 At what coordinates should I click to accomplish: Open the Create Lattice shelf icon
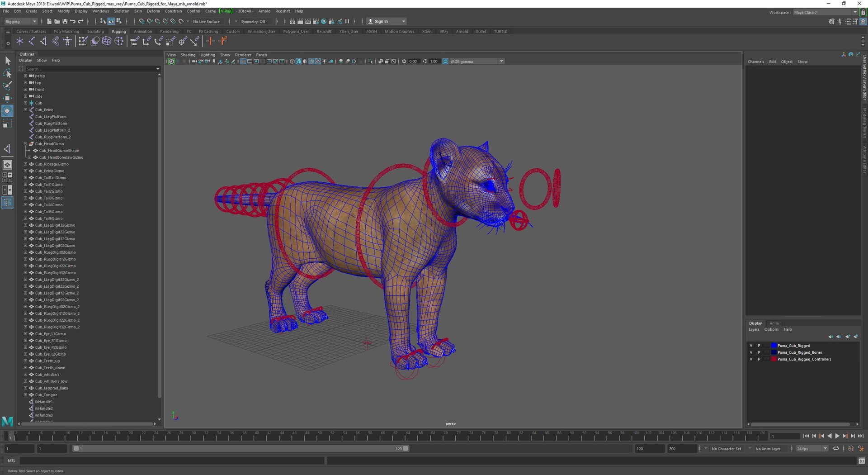point(107,41)
